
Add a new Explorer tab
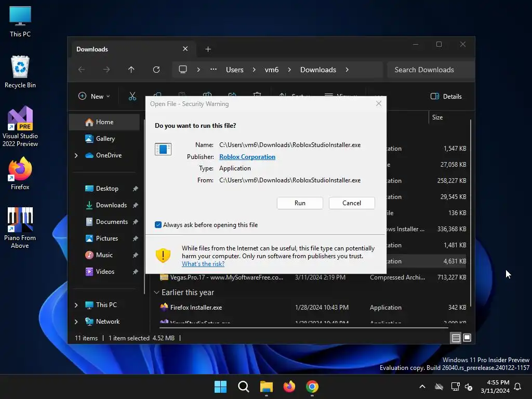(208, 49)
